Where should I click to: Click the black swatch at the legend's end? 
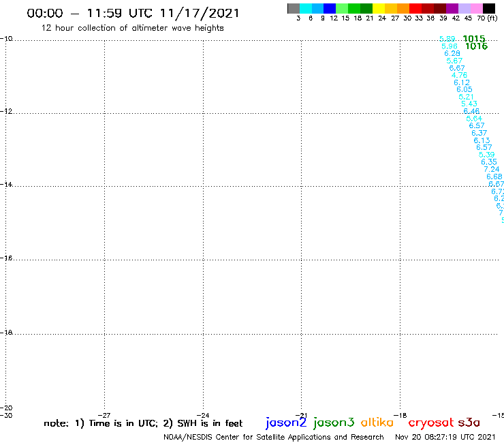(x=488, y=8)
